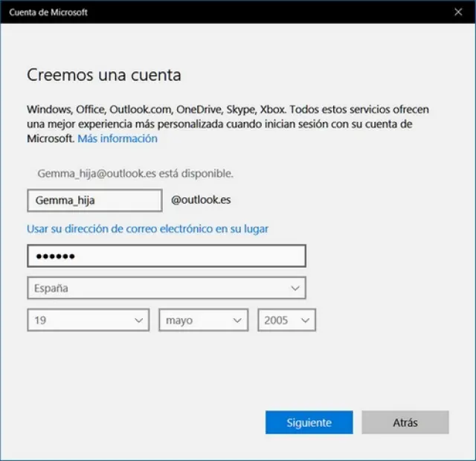The width and height of the screenshot is (476, 461).
Task: Click the chevron arrow beside 2005
Action: click(x=305, y=320)
